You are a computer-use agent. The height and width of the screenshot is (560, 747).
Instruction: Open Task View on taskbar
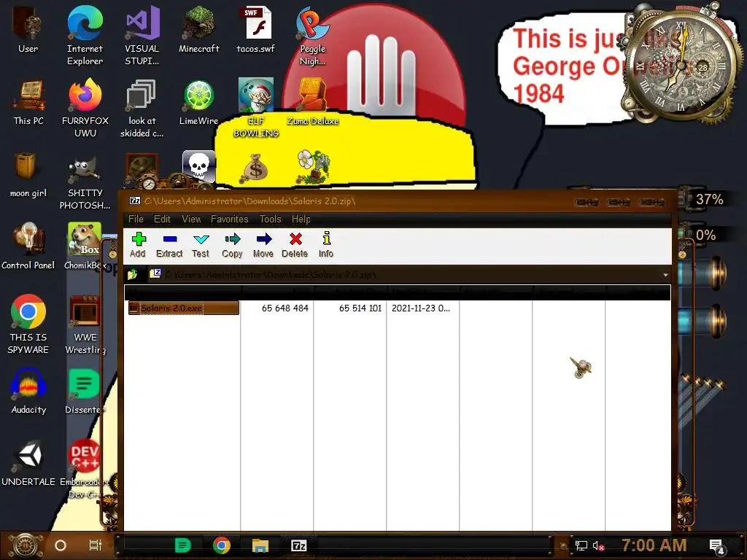point(96,545)
